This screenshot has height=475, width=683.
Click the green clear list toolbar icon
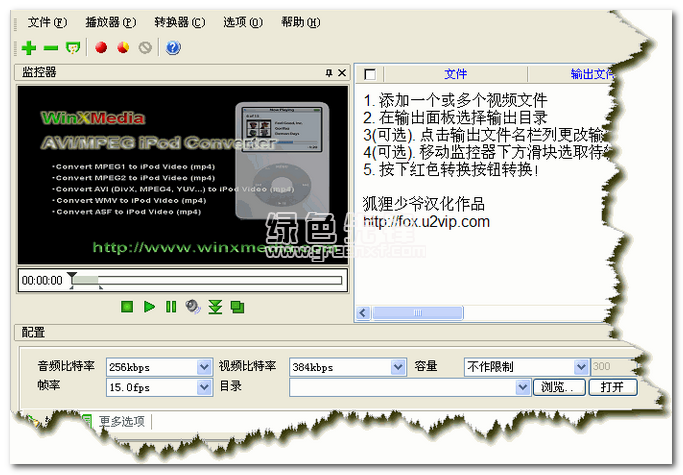[73, 48]
